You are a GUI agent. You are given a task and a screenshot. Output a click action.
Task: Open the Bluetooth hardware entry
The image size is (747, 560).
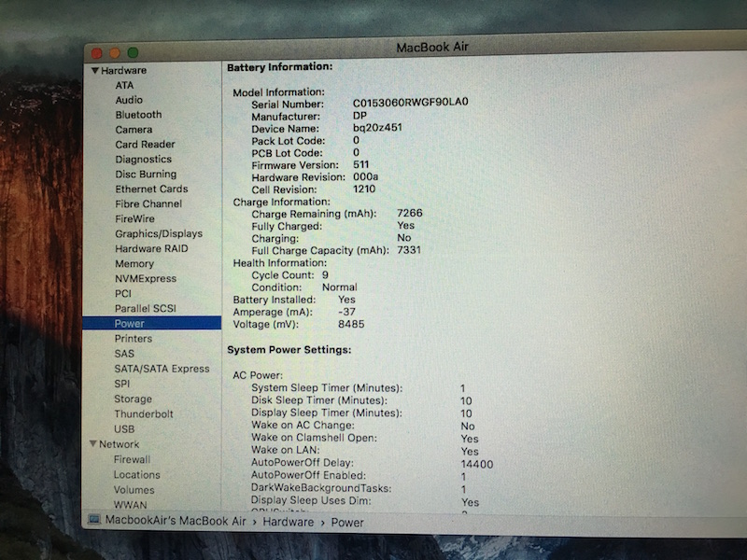[138, 115]
